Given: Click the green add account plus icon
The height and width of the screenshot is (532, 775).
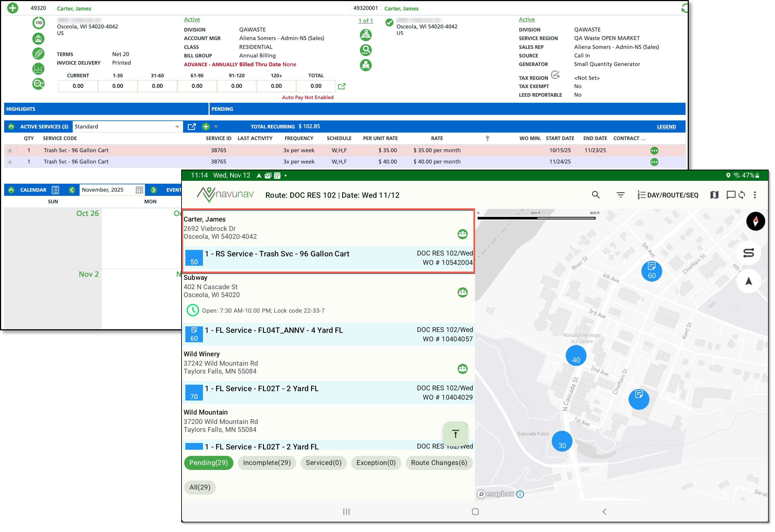Looking at the screenshot, I should click(x=13, y=8).
